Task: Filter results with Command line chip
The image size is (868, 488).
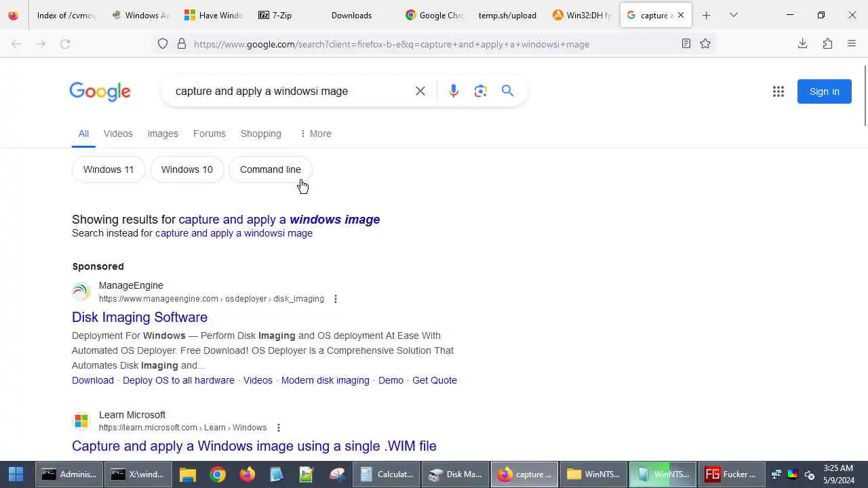Action: point(271,169)
